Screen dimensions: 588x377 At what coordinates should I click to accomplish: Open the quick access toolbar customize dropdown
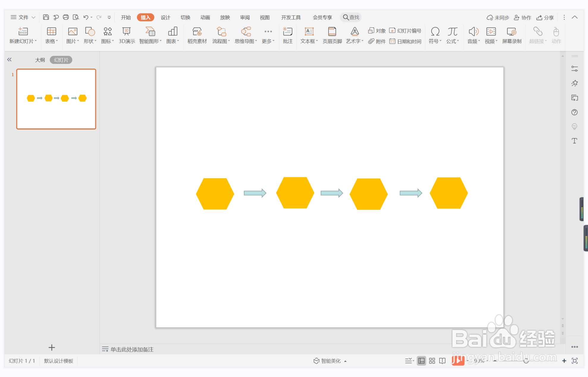[109, 17]
